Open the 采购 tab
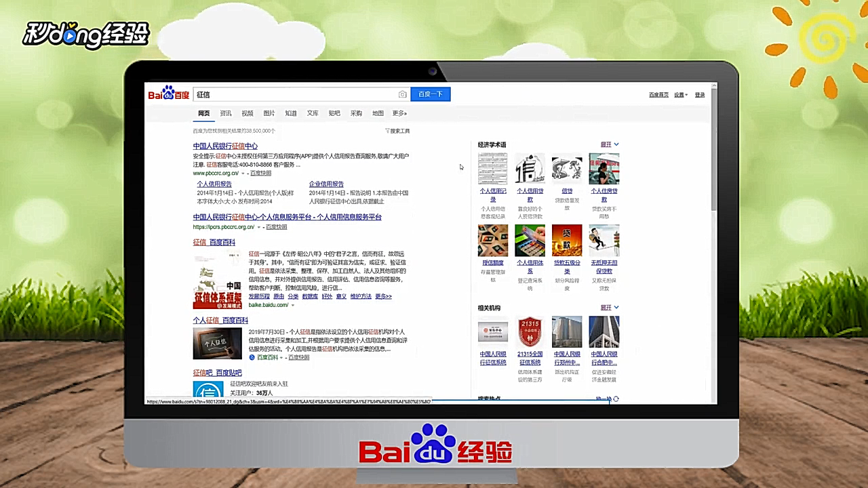The image size is (868, 488). pos(356,113)
